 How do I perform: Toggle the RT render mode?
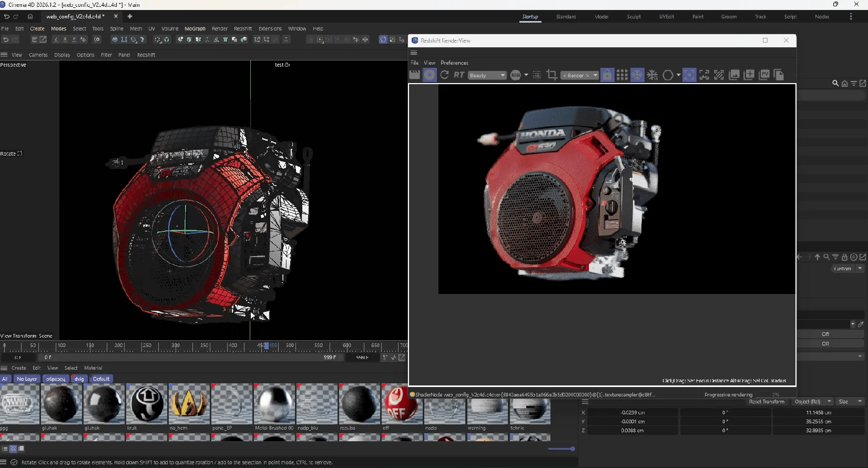(x=459, y=75)
